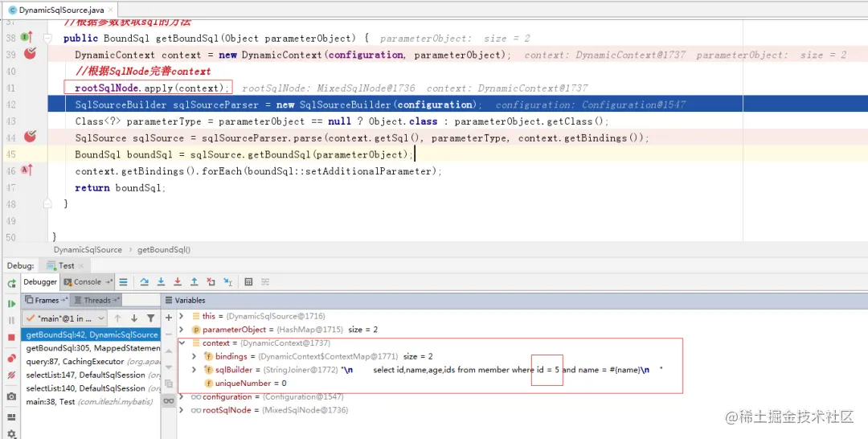Click the red Force Step Into icon
Image resolution: width=868 pixels, height=439 pixels.
coord(178,281)
